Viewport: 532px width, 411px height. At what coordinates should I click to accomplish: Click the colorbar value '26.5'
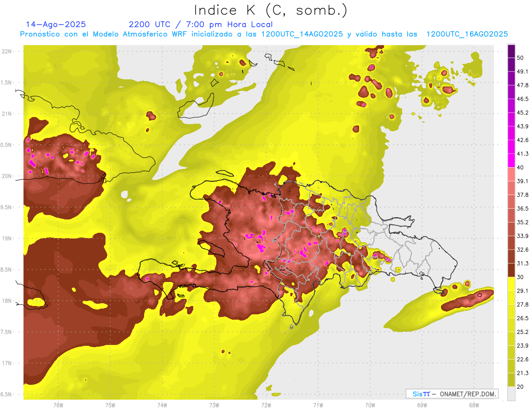[523, 318]
